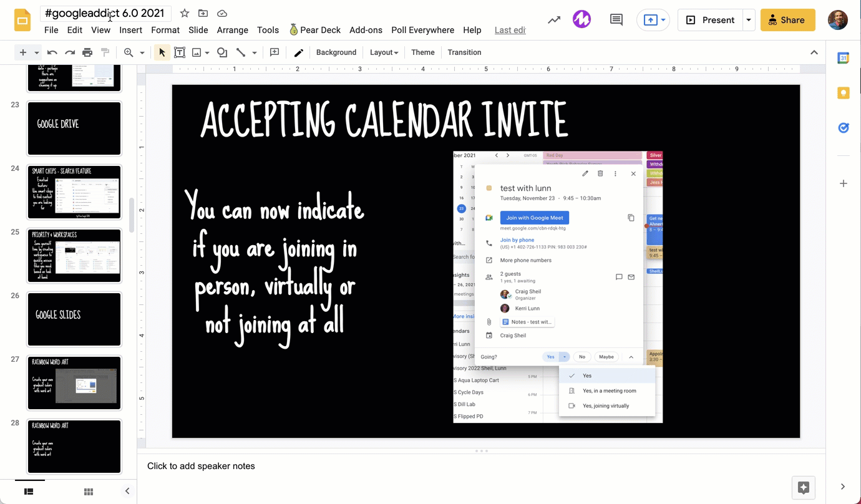Open the Tools menu
The image size is (861, 504).
pyautogui.click(x=268, y=30)
